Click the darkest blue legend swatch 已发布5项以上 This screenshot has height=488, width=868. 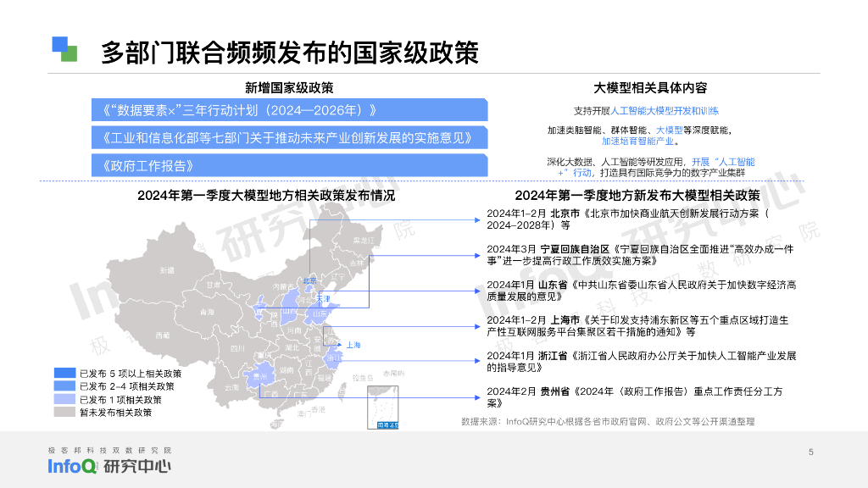[x=64, y=373]
